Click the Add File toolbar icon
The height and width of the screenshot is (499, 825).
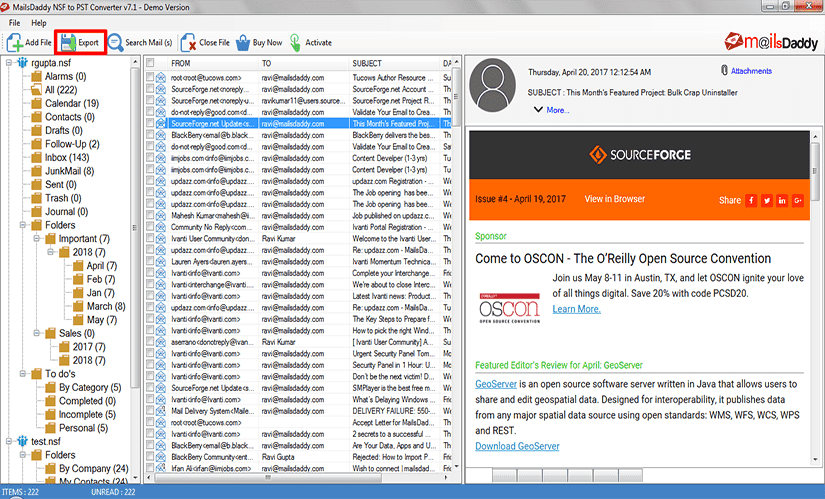pos(15,43)
